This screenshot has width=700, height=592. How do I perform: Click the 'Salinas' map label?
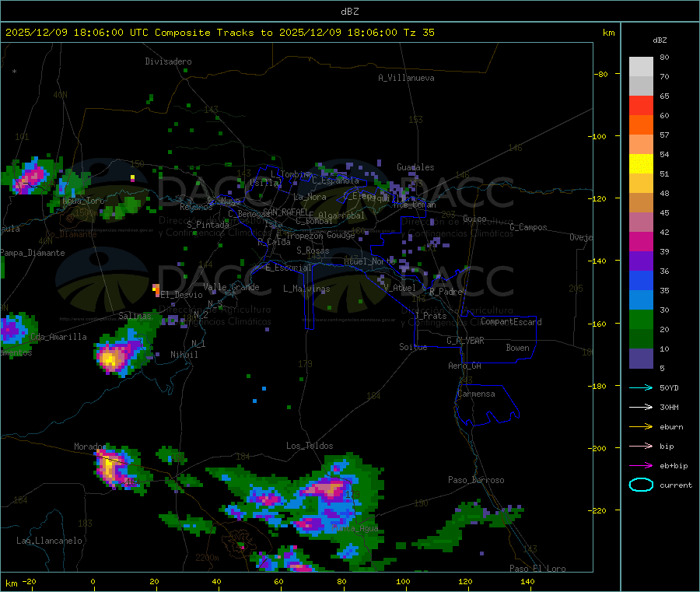point(135,316)
